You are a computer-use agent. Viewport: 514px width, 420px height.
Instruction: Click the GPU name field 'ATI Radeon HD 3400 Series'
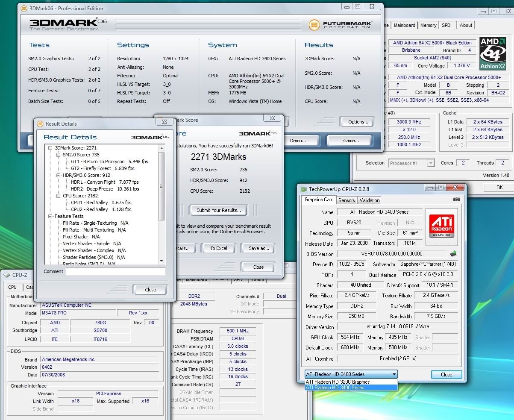coord(380,212)
